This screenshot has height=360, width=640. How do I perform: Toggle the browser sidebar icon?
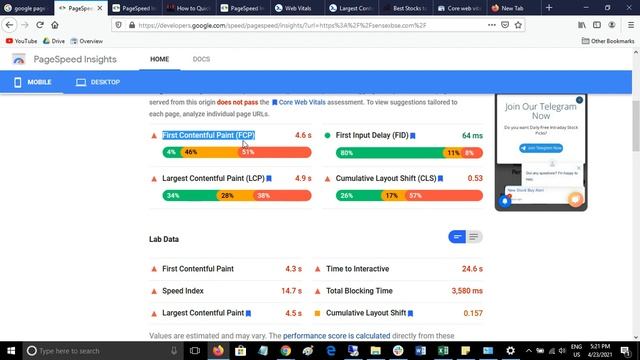coord(597,25)
